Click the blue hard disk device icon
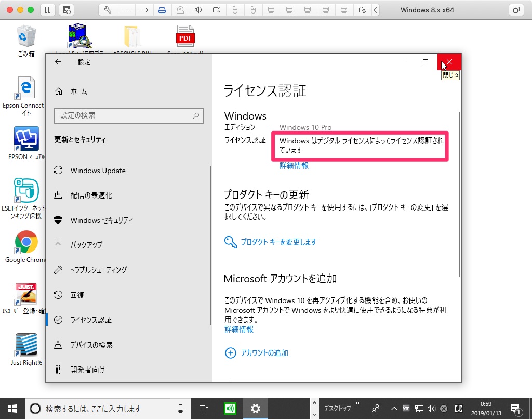 click(162, 10)
